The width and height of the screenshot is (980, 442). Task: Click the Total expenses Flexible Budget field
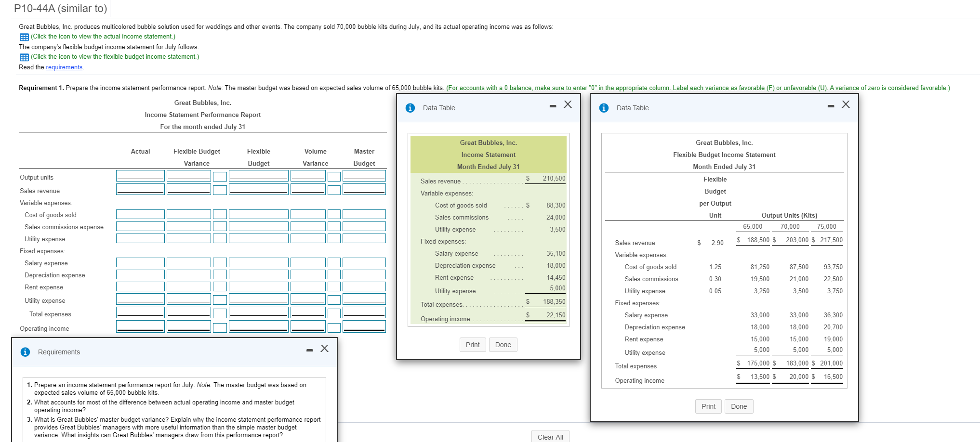pyautogui.click(x=259, y=312)
